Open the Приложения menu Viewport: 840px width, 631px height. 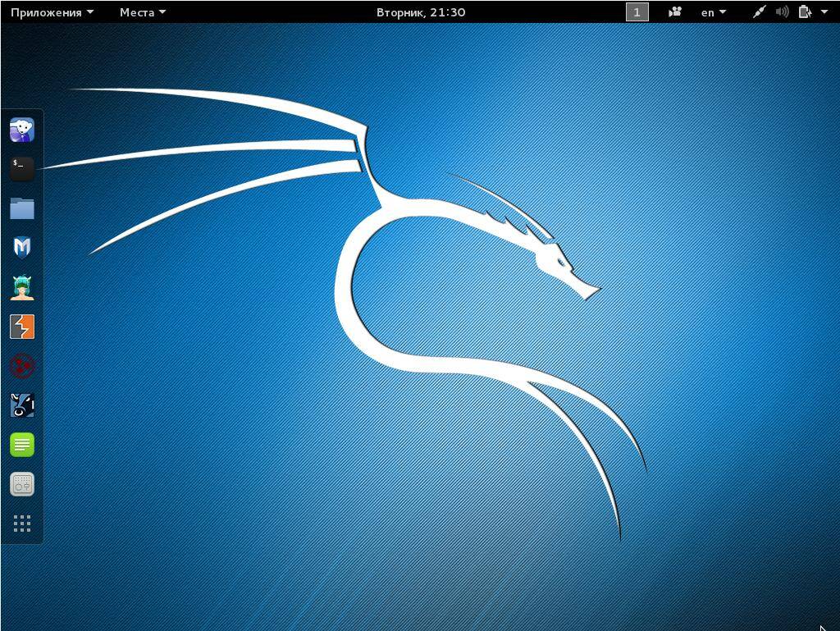[52, 12]
